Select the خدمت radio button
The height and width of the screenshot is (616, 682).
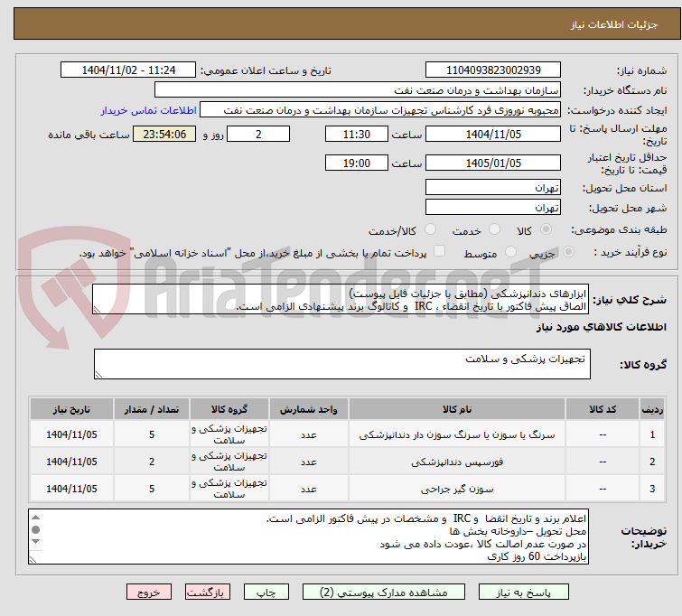[494, 229]
